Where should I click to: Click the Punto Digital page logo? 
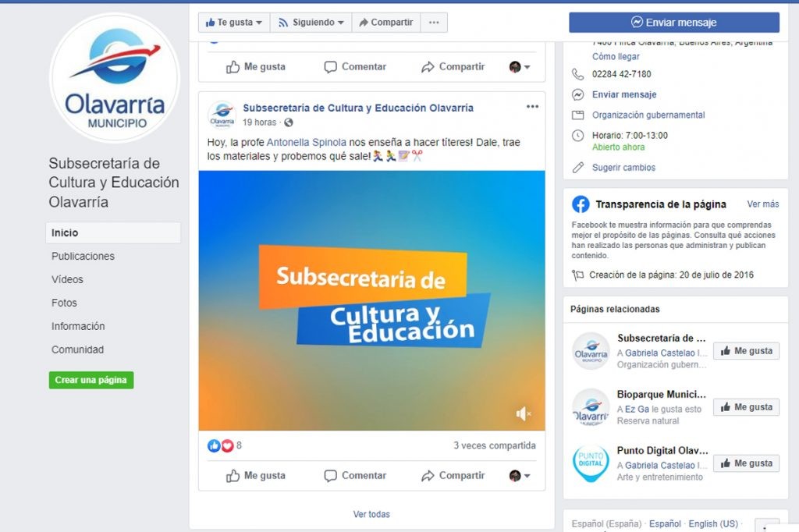tap(591, 463)
